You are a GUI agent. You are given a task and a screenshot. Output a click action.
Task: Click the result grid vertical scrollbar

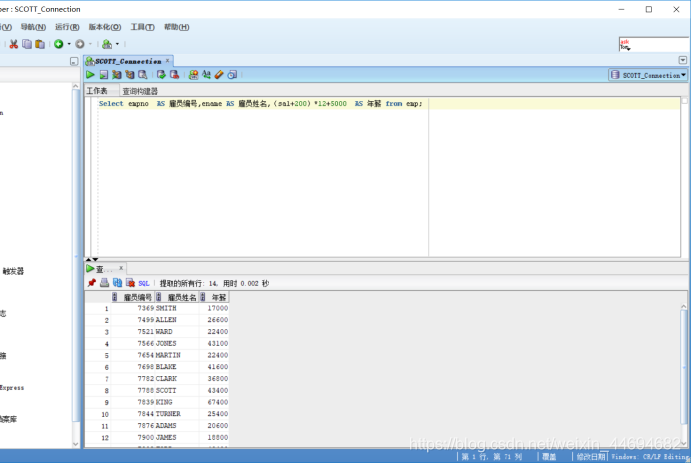pos(683,368)
